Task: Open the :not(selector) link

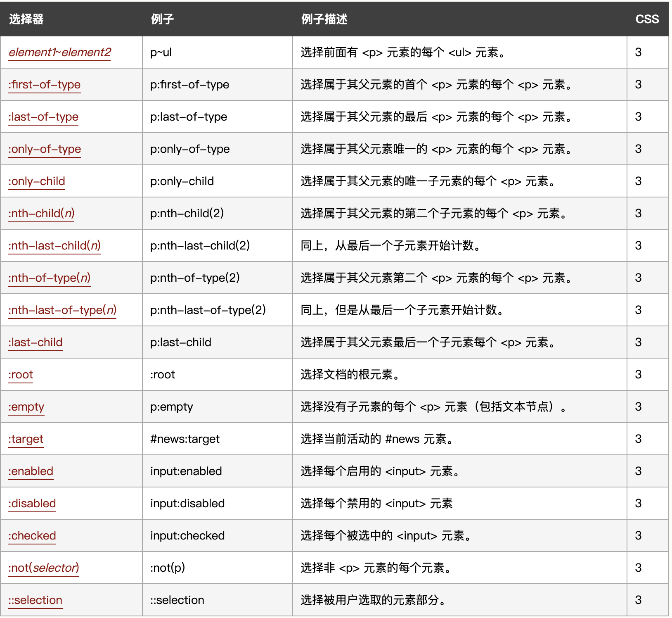Action: pos(44,568)
